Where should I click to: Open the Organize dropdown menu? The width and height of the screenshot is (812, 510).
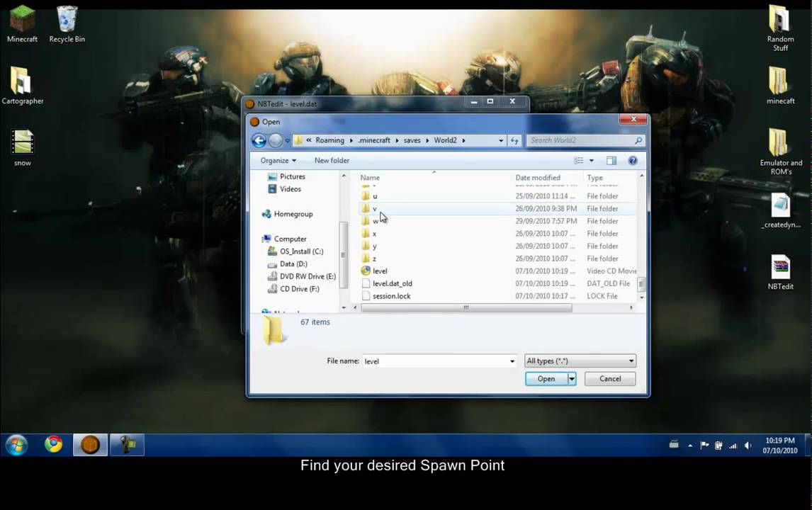pyautogui.click(x=278, y=161)
